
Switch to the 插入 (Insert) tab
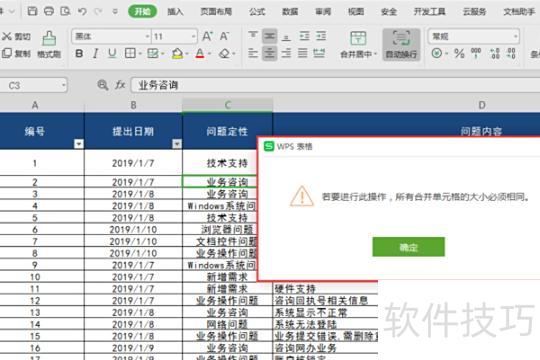pyautogui.click(x=175, y=11)
